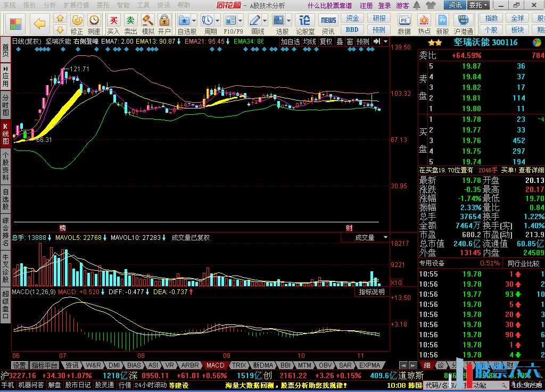Image resolution: width=545 pixels, height=392 pixels.
Task: Open the 测速 speed test clock icon
Action: click(94, 24)
